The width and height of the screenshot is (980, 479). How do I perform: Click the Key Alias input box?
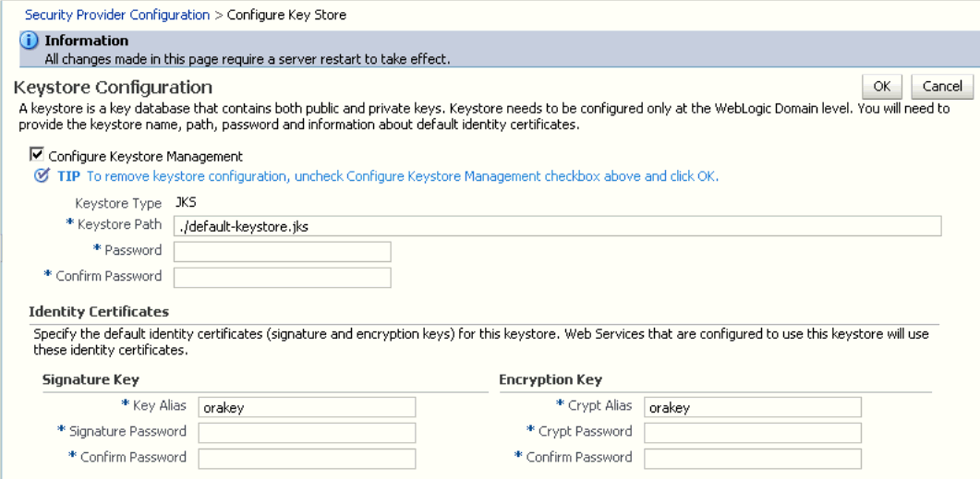(x=307, y=407)
